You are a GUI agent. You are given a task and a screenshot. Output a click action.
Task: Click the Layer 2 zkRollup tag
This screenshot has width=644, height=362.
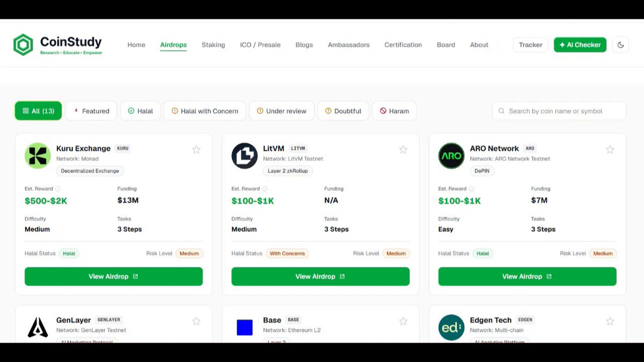tap(288, 171)
